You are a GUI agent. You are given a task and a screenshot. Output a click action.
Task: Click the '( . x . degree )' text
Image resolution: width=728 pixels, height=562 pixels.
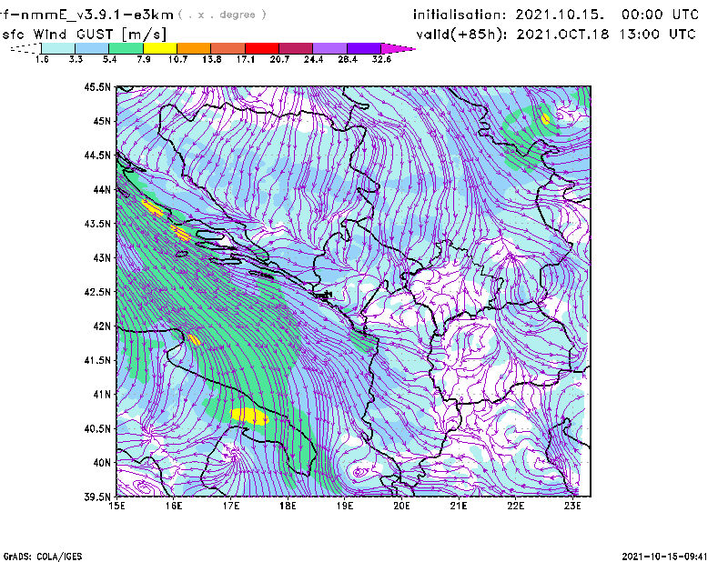(222, 15)
